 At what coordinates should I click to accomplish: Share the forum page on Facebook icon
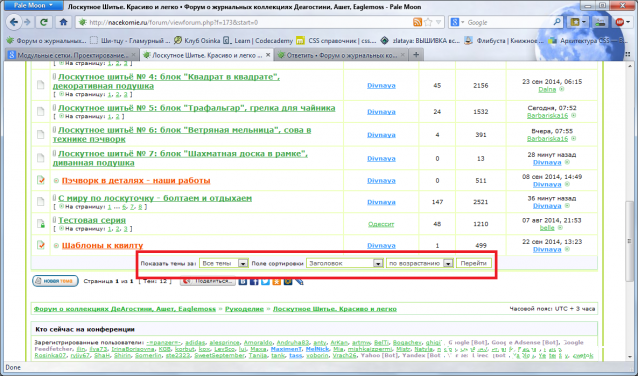254,281
